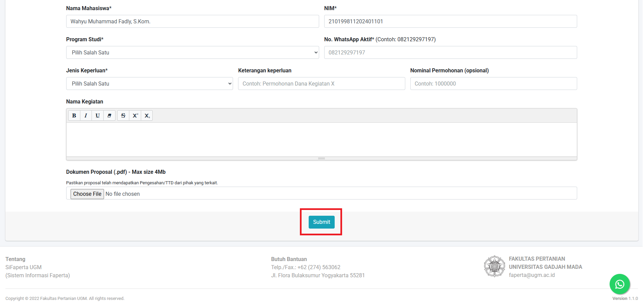Apply italic formatting in editor toolbar
Image resolution: width=644 pixels, height=306 pixels.
pyautogui.click(x=86, y=116)
